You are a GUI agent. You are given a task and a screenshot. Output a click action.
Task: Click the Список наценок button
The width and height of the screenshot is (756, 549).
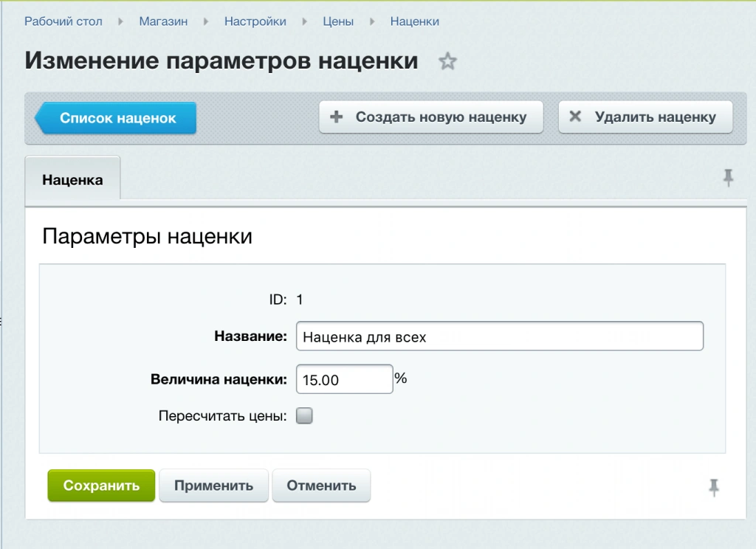coord(116,117)
